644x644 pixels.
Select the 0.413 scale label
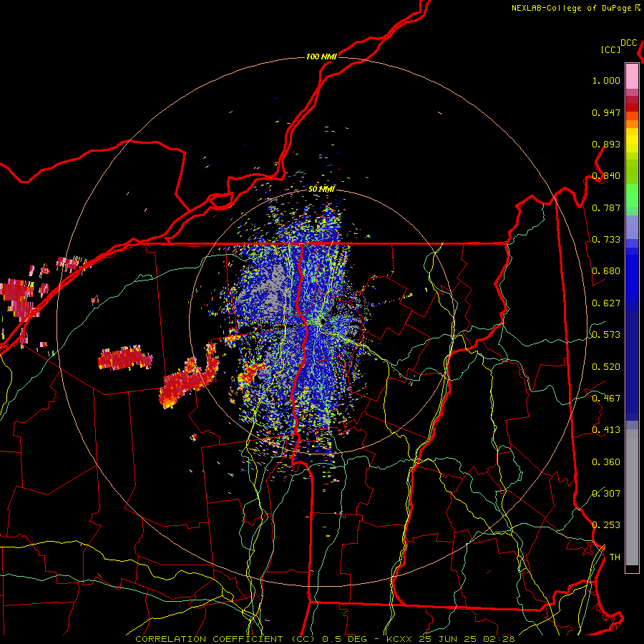(606, 430)
